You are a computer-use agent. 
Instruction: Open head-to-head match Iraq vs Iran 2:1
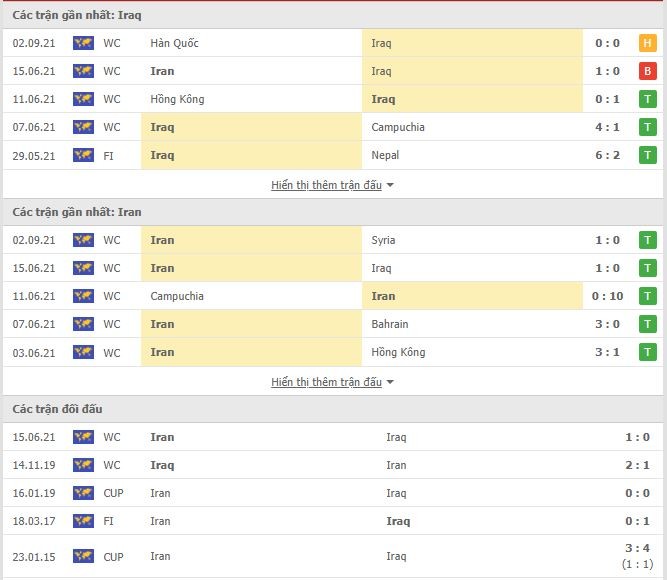click(333, 465)
